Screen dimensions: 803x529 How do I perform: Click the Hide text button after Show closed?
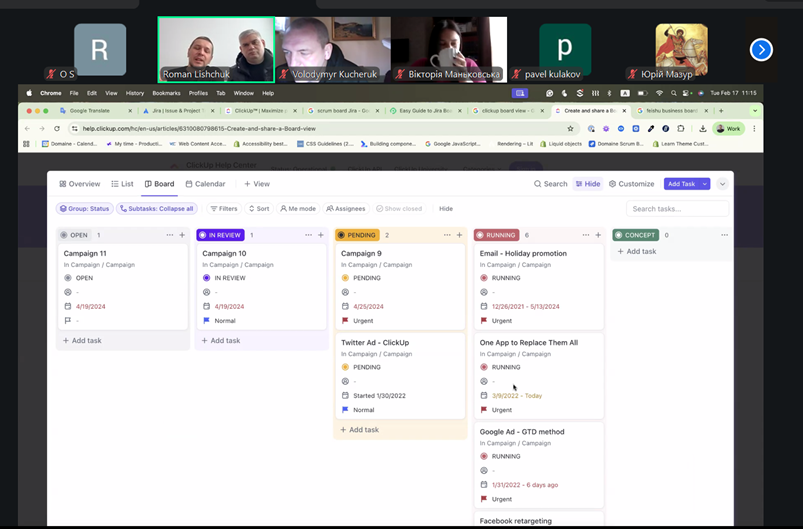coord(446,208)
